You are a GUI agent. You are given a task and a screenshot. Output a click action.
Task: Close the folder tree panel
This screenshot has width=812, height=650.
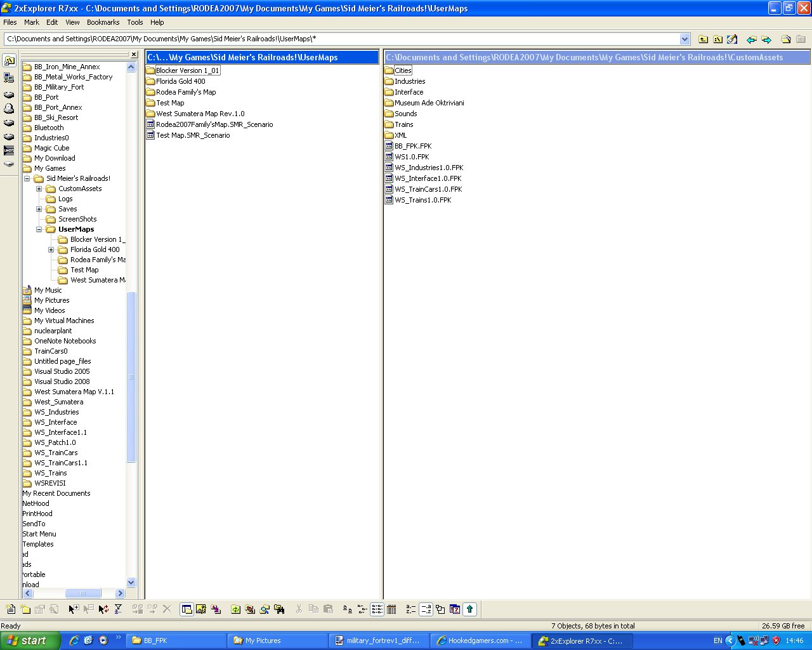(133, 55)
